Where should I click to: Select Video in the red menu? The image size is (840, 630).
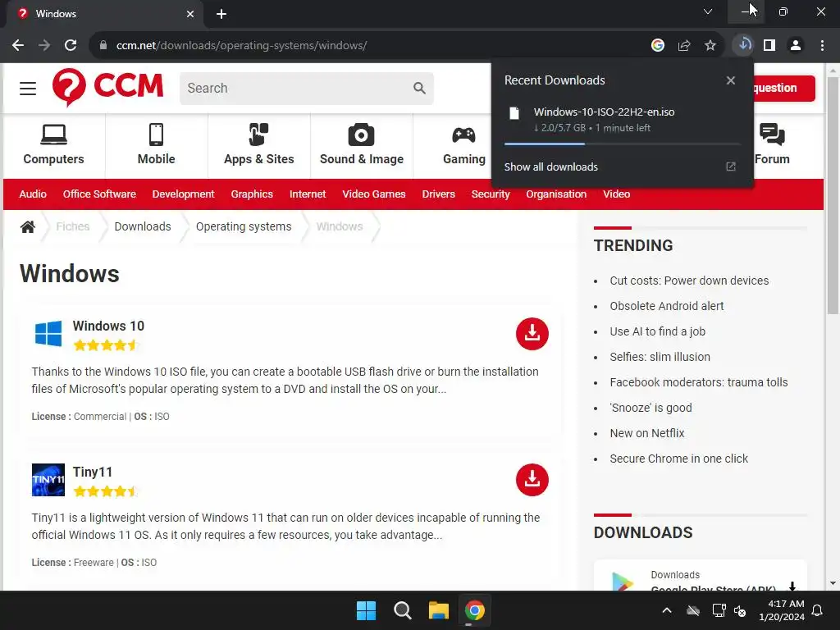(x=617, y=194)
